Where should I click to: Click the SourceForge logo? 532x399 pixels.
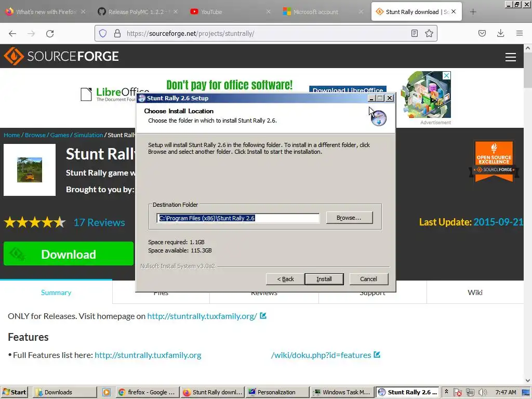tap(61, 56)
